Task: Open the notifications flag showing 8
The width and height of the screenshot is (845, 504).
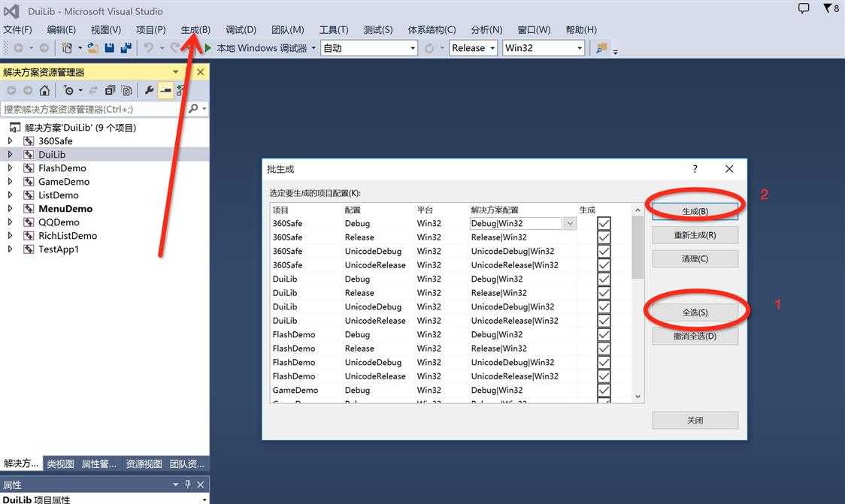Action: (x=831, y=8)
